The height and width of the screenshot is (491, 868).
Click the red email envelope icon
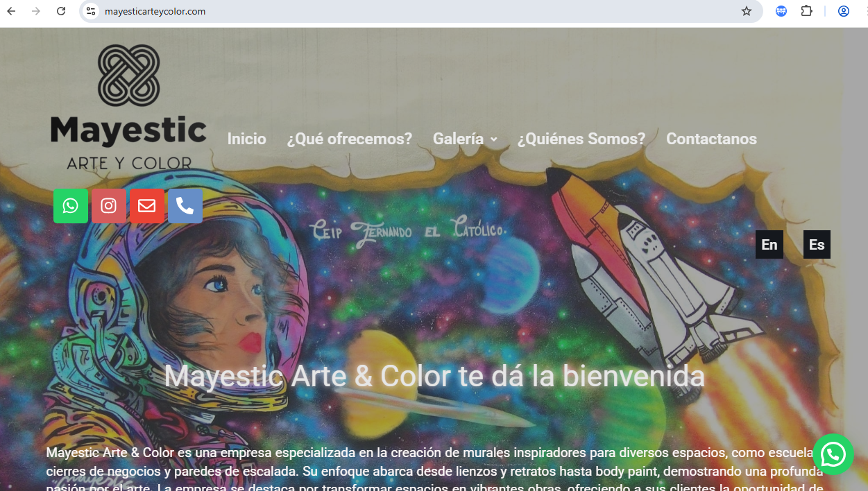point(147,206)
